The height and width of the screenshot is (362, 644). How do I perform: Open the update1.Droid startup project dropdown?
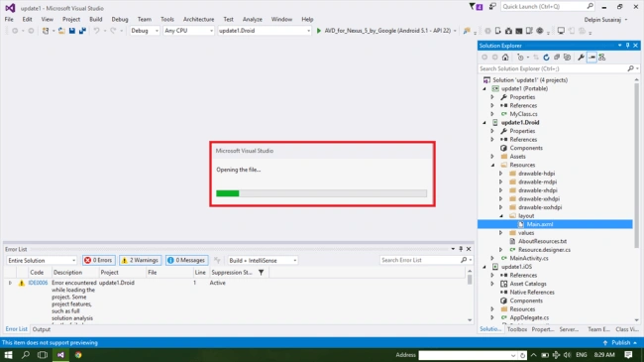pyautogui.click(x=265, y=31)
